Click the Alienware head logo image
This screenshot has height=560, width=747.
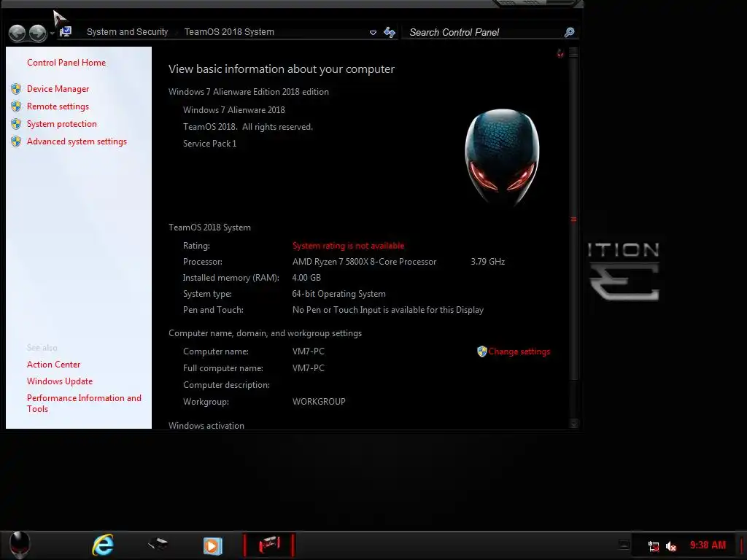point(502,157)
